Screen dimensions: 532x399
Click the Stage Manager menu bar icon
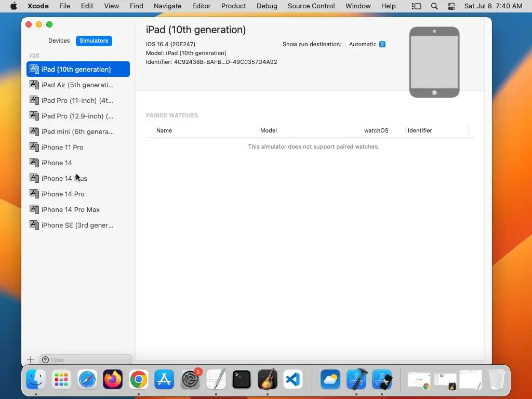click(416, 6)
